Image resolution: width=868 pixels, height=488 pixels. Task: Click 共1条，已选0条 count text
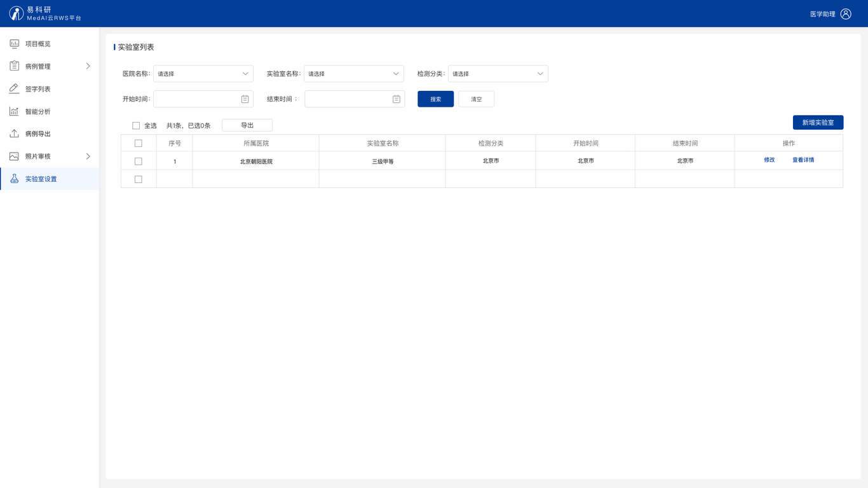pyautogui.click(x=188, y=126)
